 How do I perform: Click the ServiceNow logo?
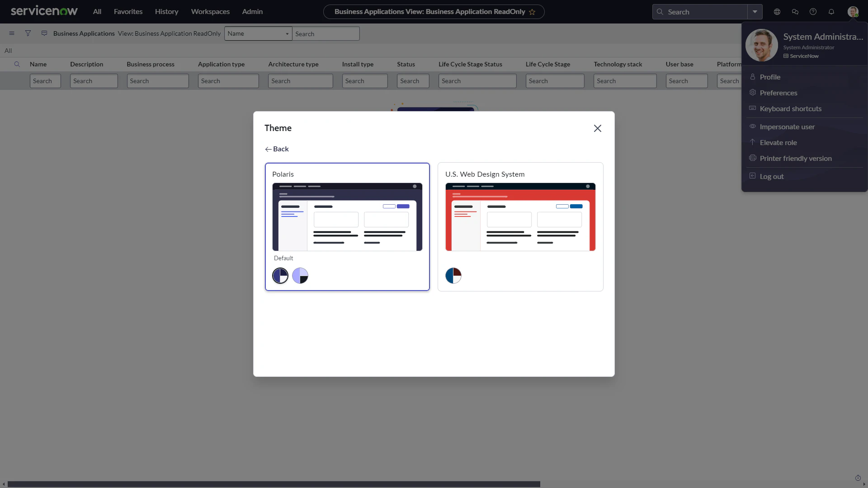pos(44,11)
